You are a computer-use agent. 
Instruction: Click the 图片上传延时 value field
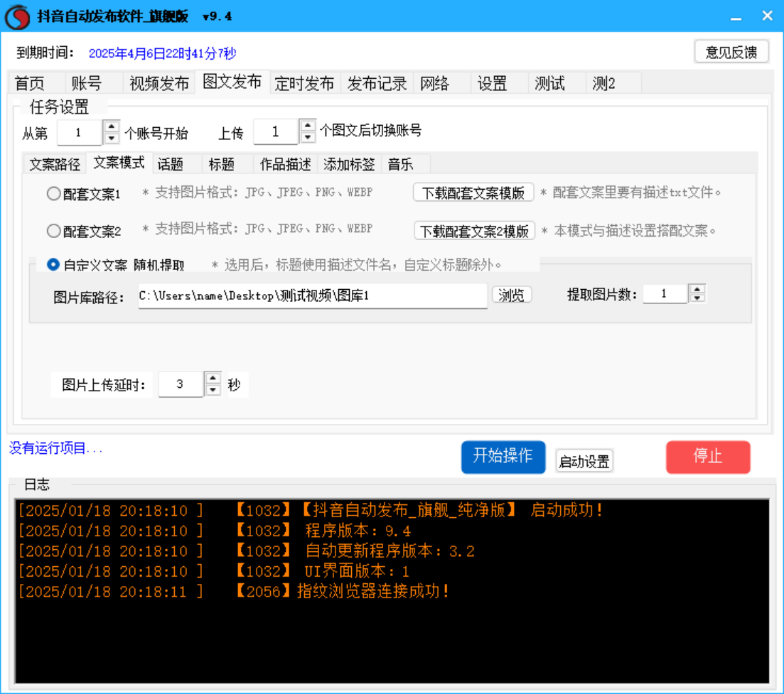tap(181, 384)
